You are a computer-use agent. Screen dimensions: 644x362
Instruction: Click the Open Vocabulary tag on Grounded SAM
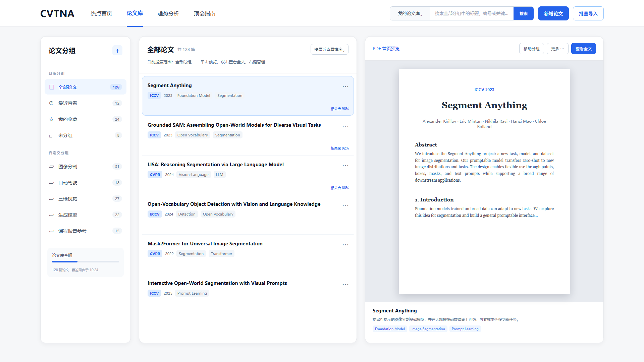pyautogui.click(x=193, y=135)
